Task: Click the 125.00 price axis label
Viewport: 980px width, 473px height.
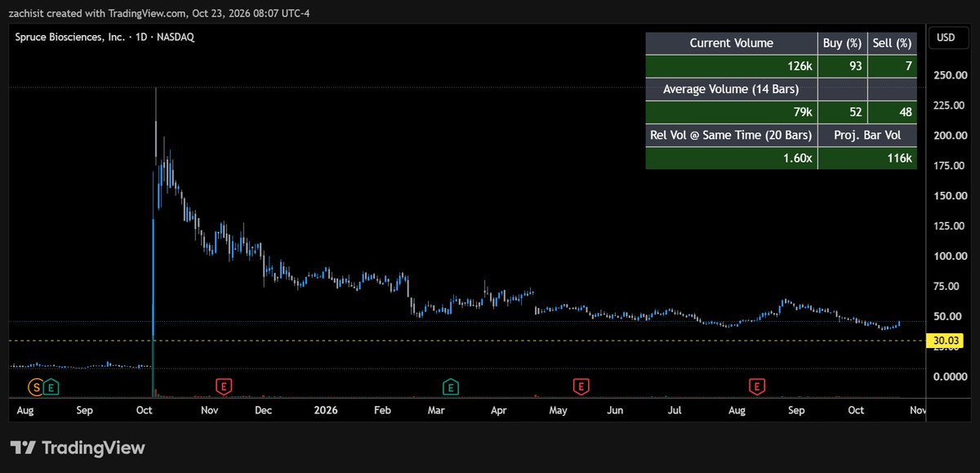Action: (x=947, y=226)
